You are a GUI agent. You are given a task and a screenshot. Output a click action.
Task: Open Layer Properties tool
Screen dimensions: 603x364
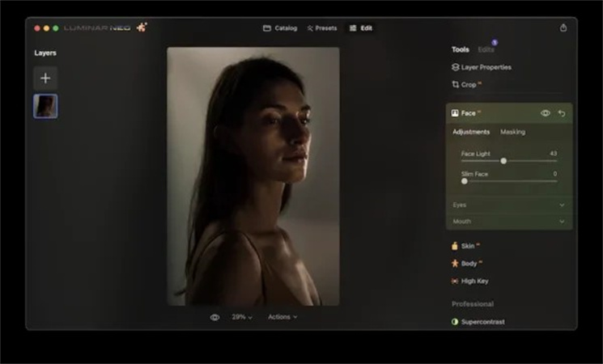(x=482, y=67)
